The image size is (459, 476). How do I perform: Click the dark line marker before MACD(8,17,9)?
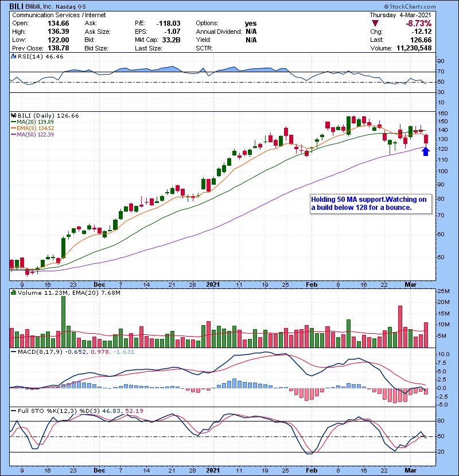[x=13, y=352]
